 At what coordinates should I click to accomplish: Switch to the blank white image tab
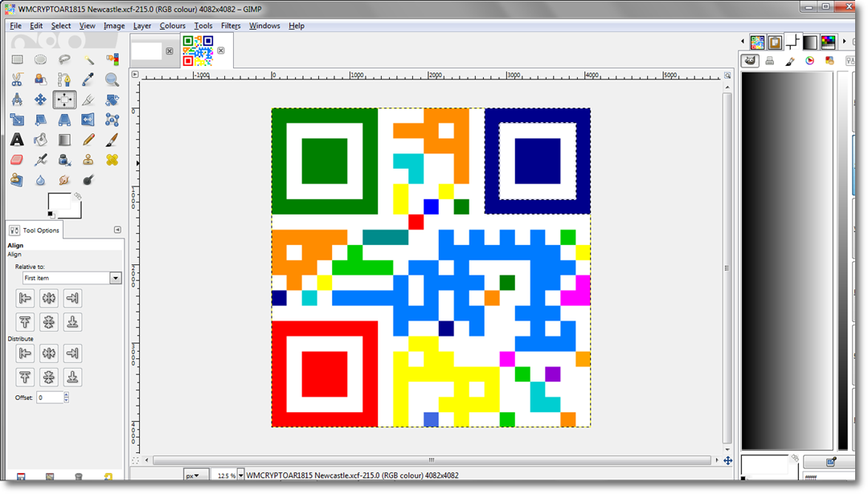(x=147, y=51)
